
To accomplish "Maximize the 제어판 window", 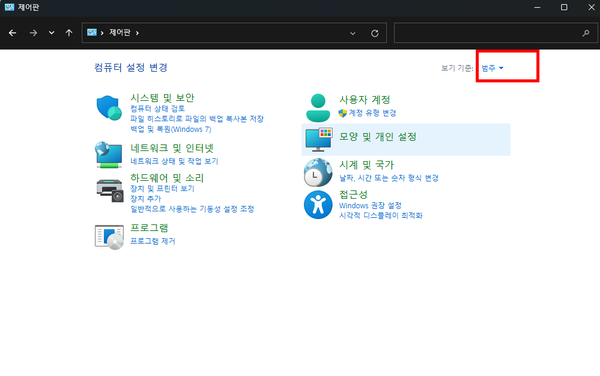I will pos(564,7).
